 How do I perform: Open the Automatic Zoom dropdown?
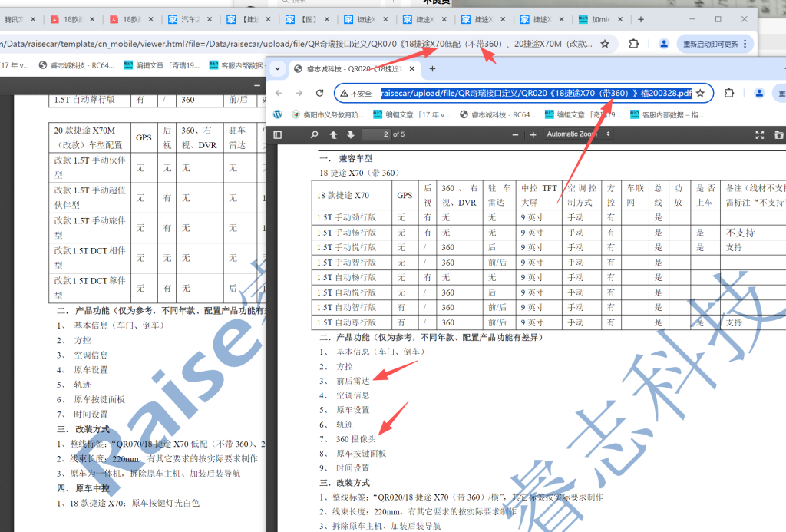coord(579,134)
